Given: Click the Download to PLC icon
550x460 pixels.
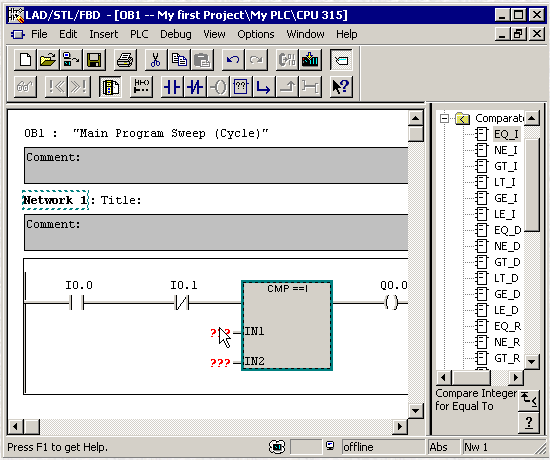Looking at the screenshot, I should [x=310, y=60].
